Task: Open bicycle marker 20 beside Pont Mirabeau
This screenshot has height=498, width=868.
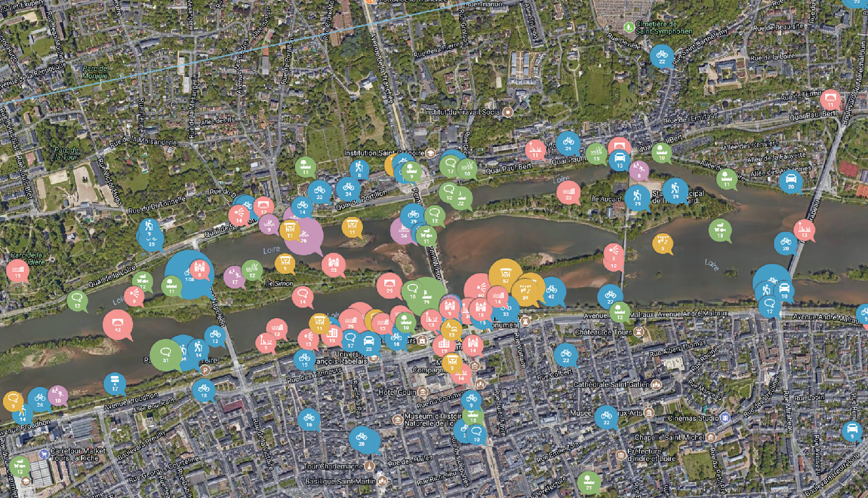Action: click(786, 243)
